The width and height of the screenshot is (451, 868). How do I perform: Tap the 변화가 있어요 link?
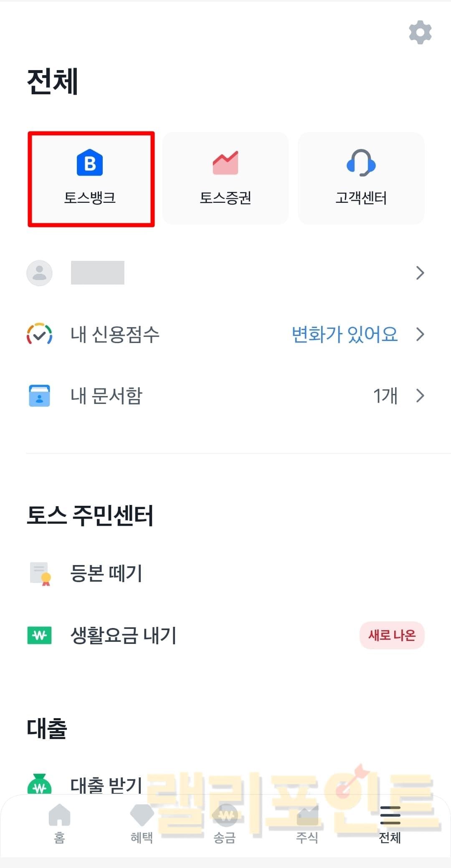point(345,334)
